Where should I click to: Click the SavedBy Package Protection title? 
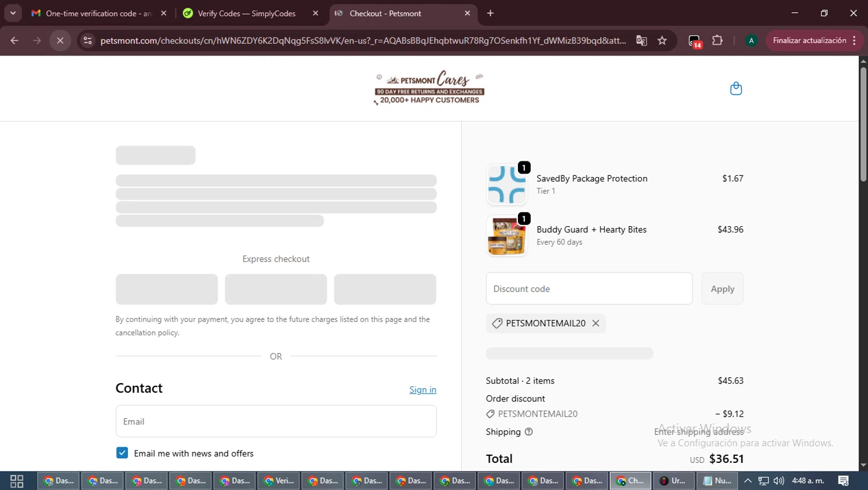coord(592,179)
